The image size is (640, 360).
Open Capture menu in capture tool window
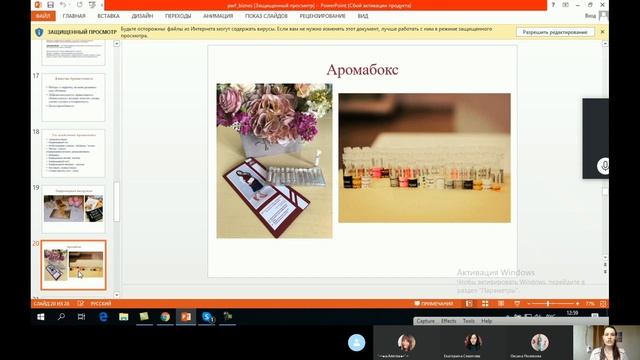point(425,321)
